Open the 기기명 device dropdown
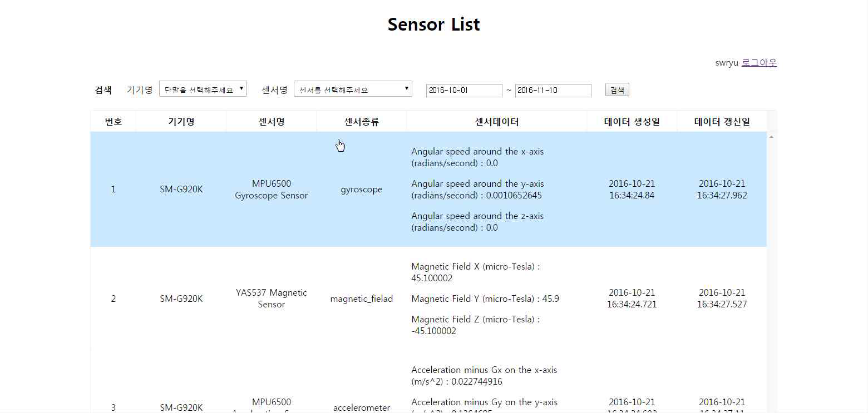 203,89
